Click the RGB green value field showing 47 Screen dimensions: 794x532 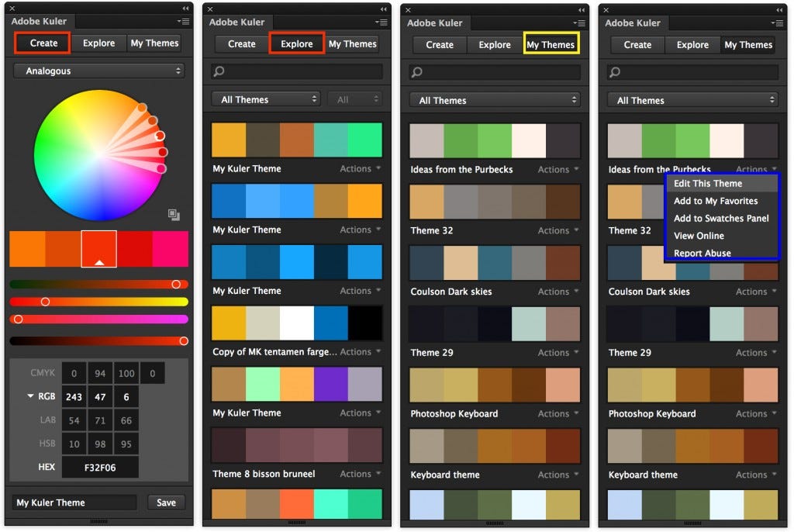(x=100, y=397)
